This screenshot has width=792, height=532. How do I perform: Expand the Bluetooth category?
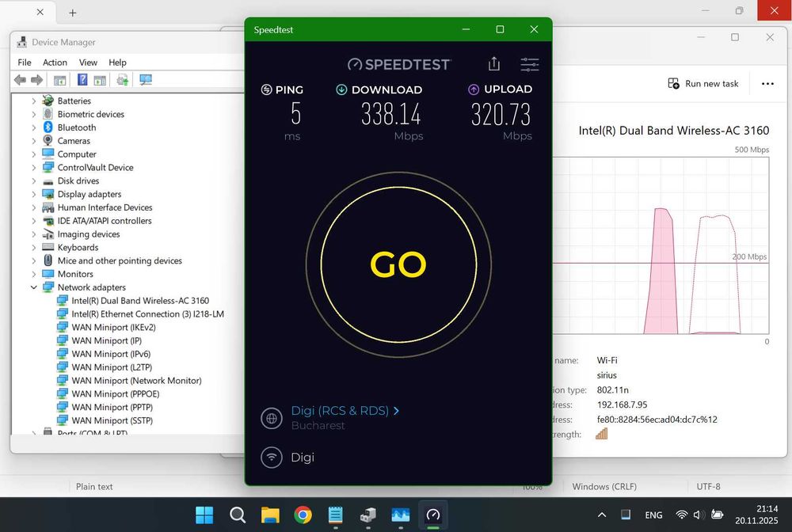pos(34,127)
